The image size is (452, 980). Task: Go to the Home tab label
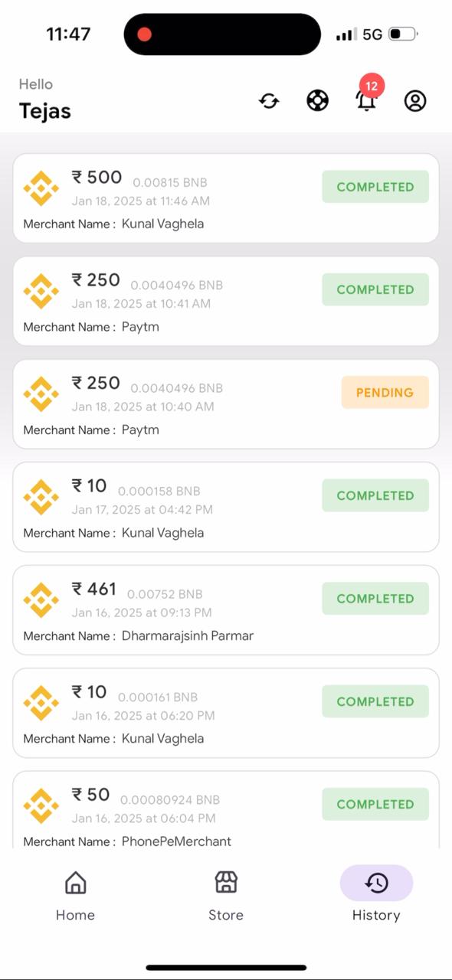[x=75, y=915]
